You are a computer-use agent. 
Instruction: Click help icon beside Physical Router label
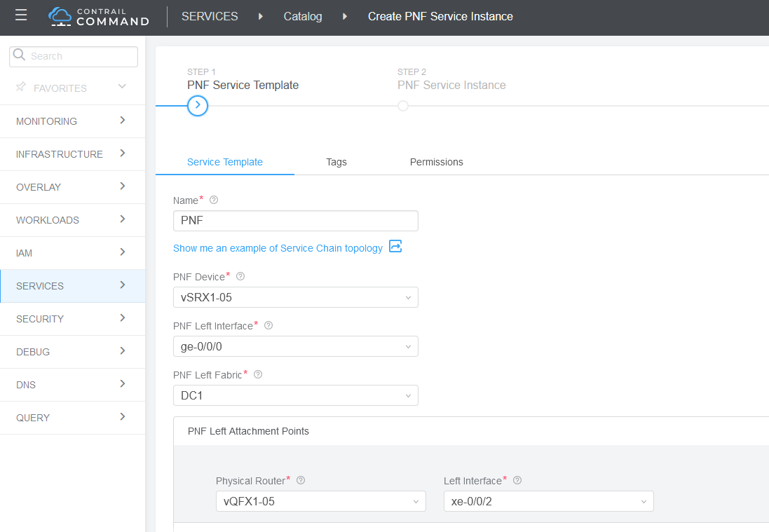click(x=301, y=480)
